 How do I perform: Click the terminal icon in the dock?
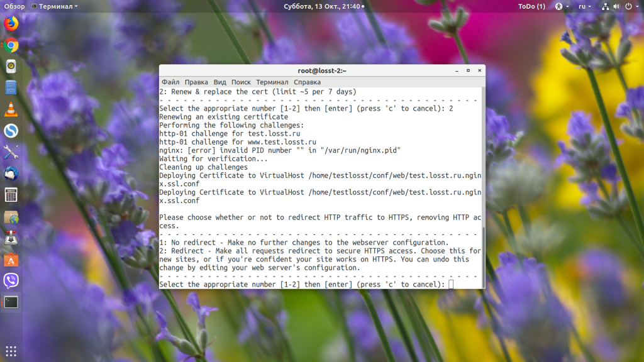(11, 302)
